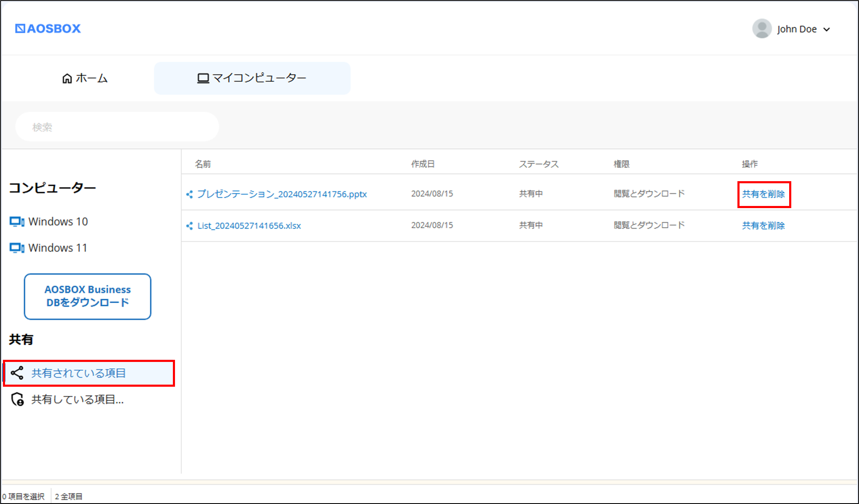The width and height of the screenshot is (859, 504).
Task: Click share icon beside 共有されている項目
Action: point(17,373)
